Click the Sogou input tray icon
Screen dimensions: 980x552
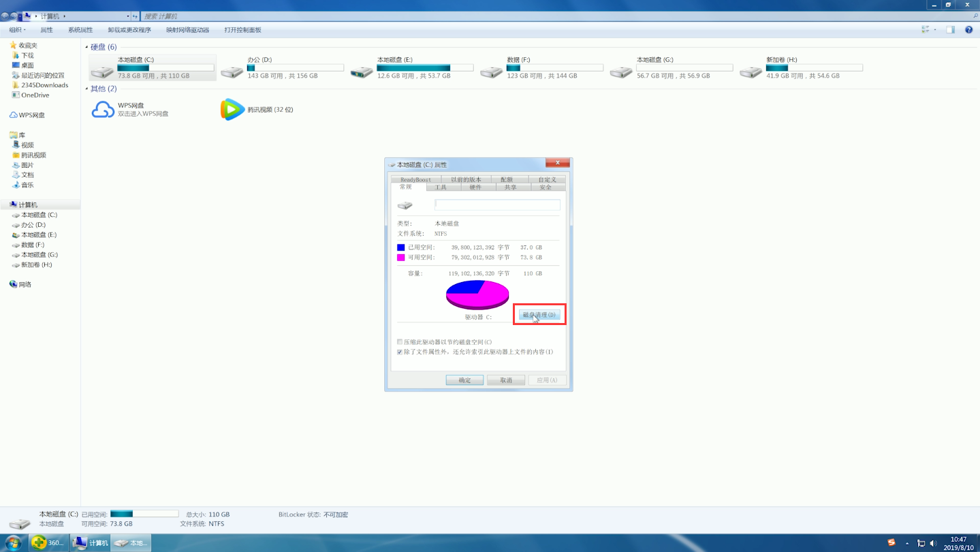tap(891, 542)
